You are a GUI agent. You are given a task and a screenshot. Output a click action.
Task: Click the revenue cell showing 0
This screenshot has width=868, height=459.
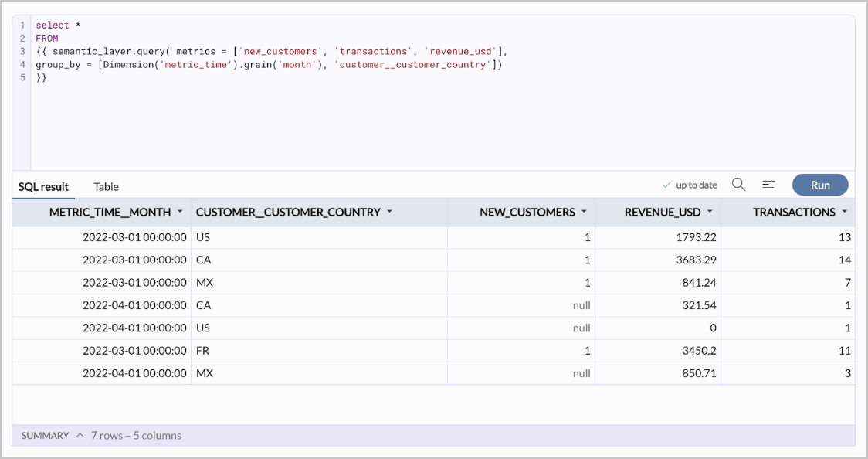pyautogui.click(x=658, y=328)
